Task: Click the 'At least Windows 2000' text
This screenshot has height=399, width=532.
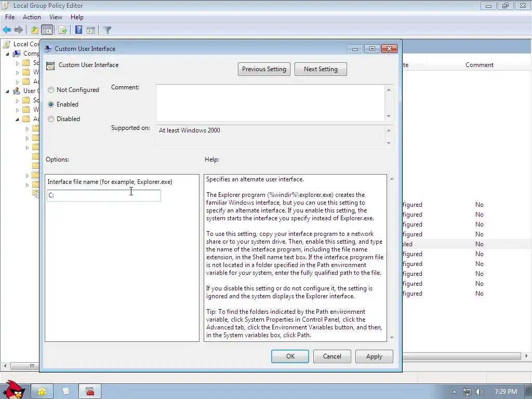Action: pyautogui.click(x=189, y=130)
